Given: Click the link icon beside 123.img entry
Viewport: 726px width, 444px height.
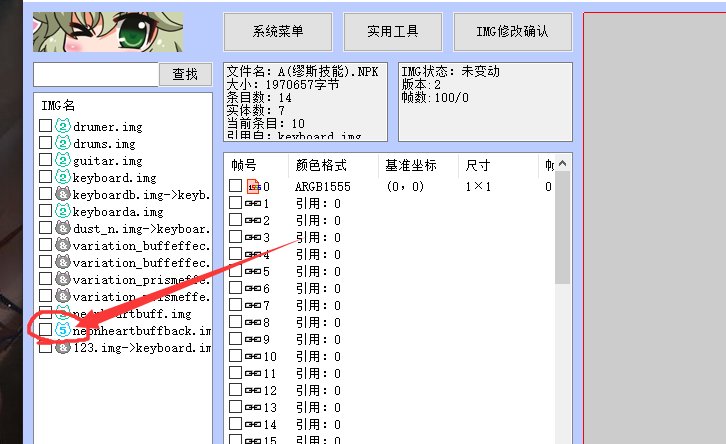Looking at the screenshot, I should (x=62, y=347).
